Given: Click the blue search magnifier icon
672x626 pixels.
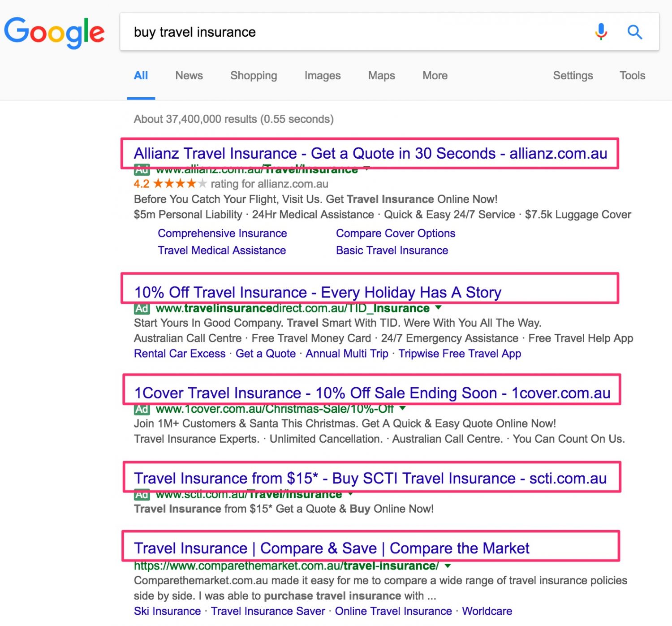Looking at the screenshot, I should (635, 32).
